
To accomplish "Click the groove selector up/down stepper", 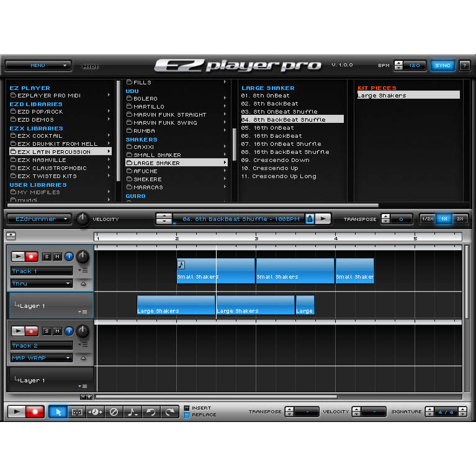I will click(x=164, y=218).
